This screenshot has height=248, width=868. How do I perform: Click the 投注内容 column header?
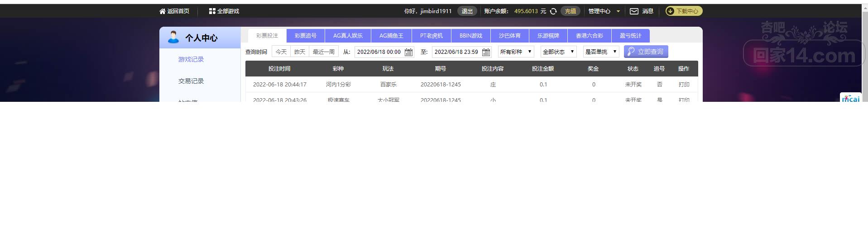[493, 69]
